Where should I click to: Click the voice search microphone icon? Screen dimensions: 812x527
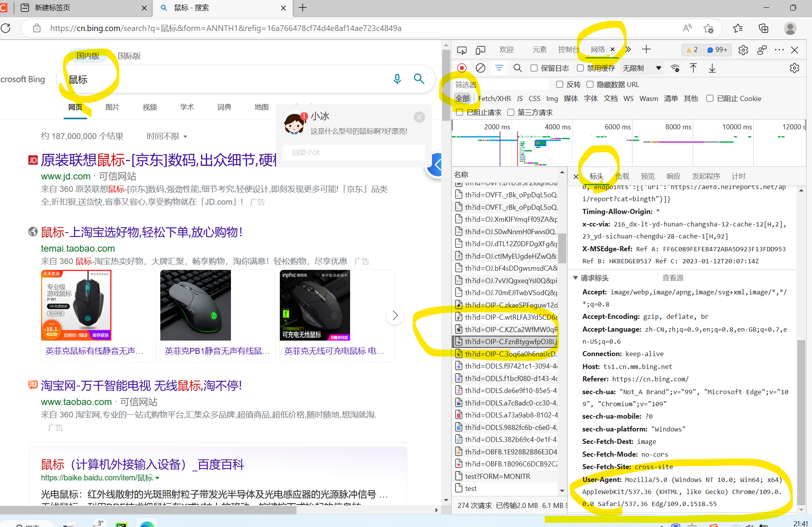click(397, 79)
